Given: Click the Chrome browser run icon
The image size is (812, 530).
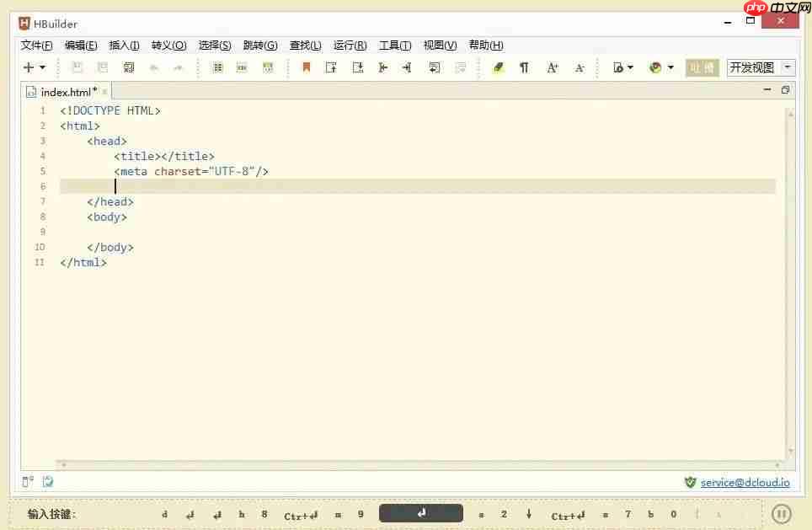Looking at the screenshot, I should click(x=655, y=67).
